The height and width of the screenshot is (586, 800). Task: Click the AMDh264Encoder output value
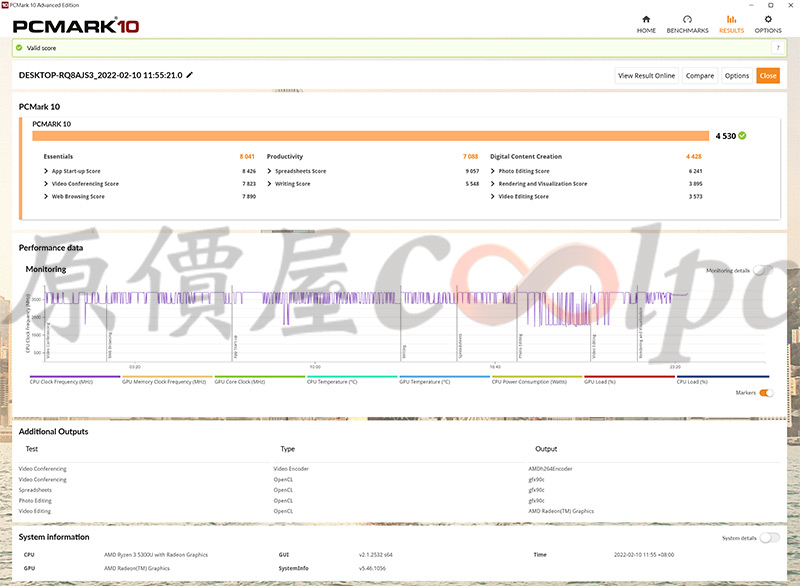550,469
